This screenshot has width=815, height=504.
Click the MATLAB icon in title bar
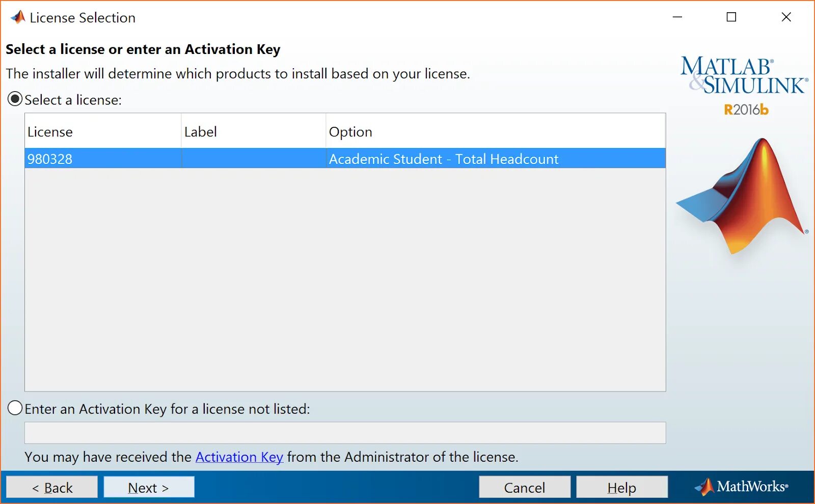coord(18,17)
